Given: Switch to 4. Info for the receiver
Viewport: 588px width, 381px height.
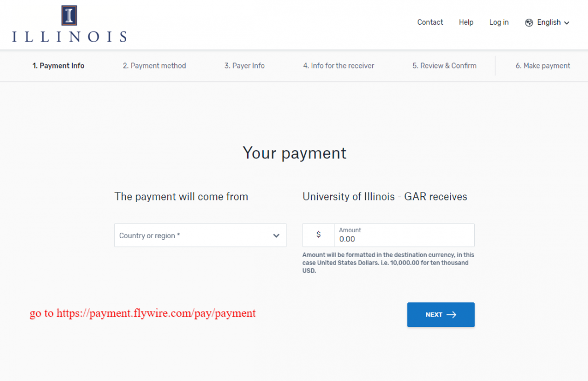Looking at the screenshot, I should (339, 66).
